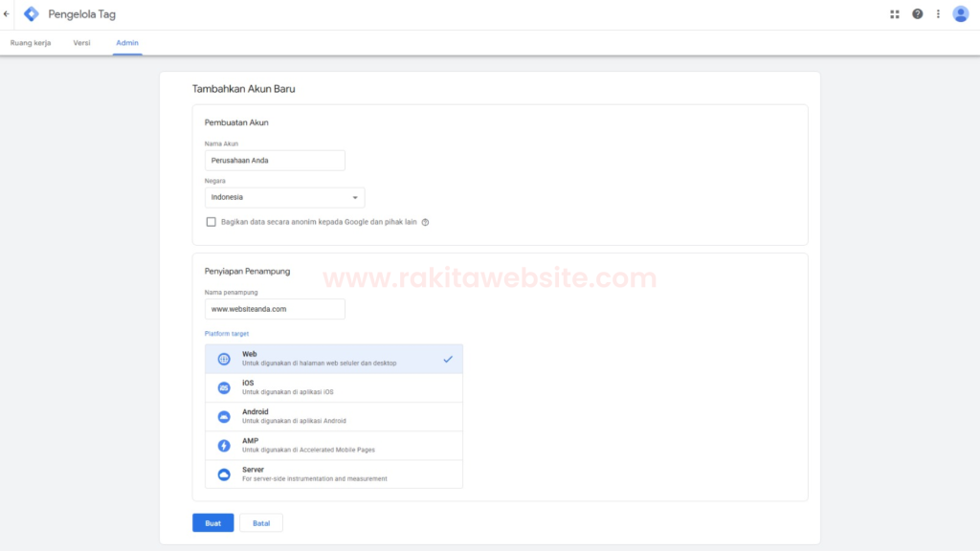This screenshot has width=980, height=551.
Task: Enable anonymous data sharing checkbox
Action: (212, 222)
